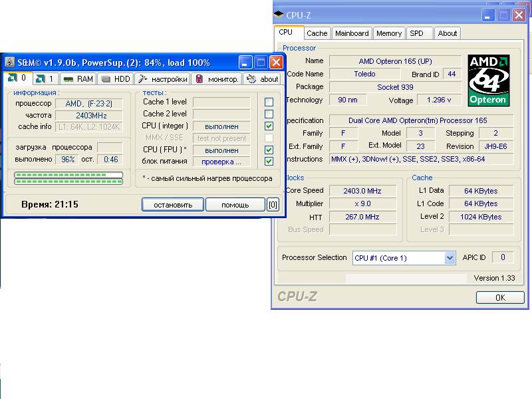This screenshot has width=532, height=399.
Task: Enable the Cache 2 level test checkbox
Action: pos(269,114)
